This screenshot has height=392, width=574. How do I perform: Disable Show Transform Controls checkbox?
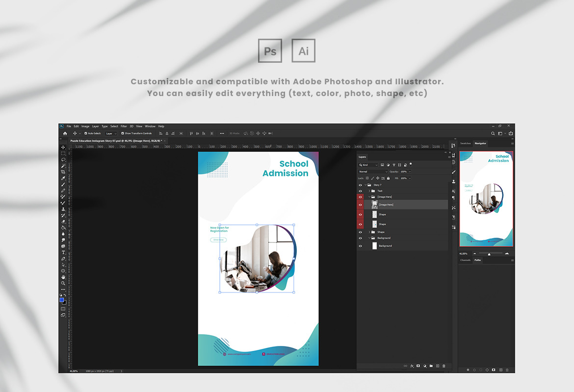point(123,133)
